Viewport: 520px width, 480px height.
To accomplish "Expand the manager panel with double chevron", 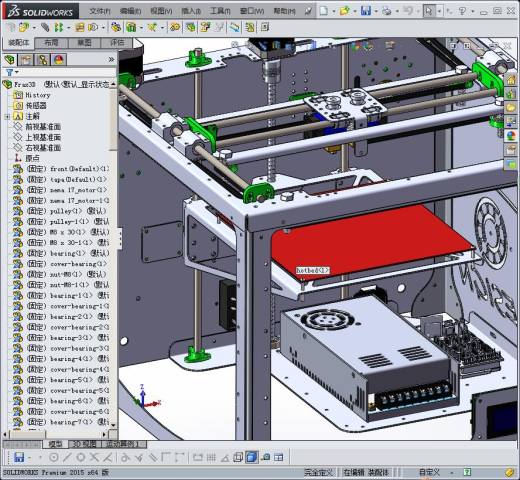I will point(111,60).
